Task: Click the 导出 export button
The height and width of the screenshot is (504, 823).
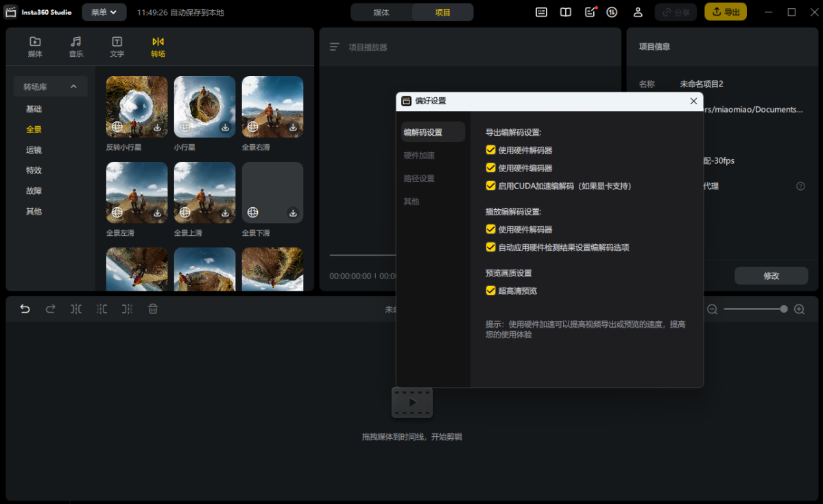Action: (725, 12)
